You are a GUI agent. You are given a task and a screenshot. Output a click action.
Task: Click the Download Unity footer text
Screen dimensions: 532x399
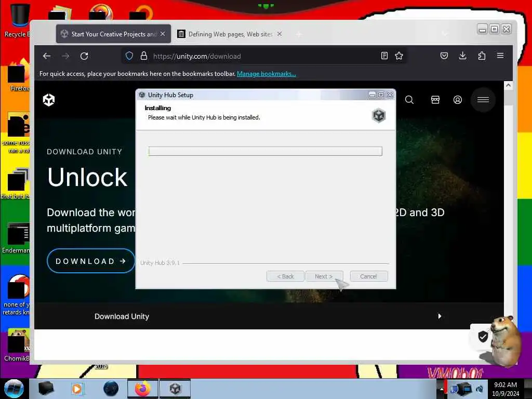(122, 316)
